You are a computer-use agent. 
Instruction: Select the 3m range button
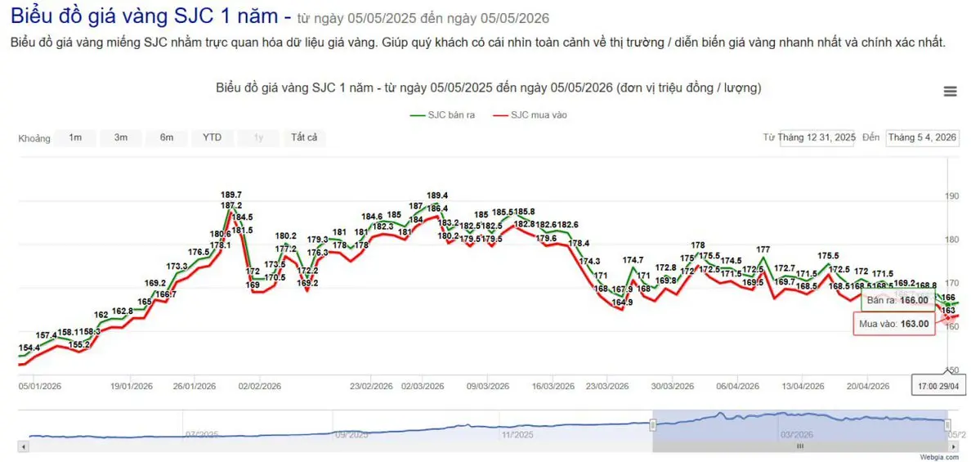(121, 137)
